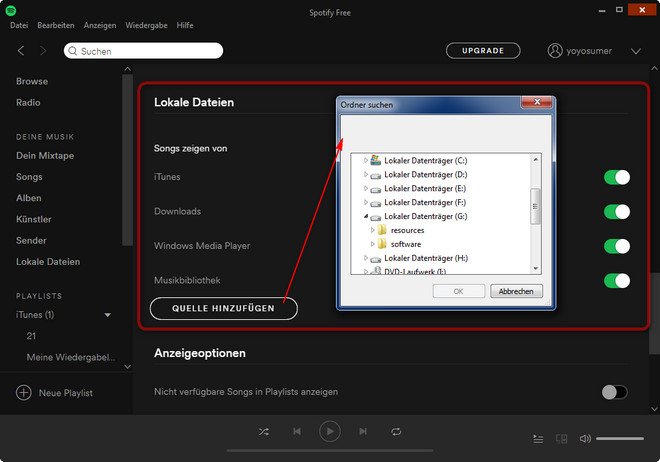Screen dimensions: 660x462
Task: Click the drive icon of Datenträger (D:)
Action: point(375,175)
